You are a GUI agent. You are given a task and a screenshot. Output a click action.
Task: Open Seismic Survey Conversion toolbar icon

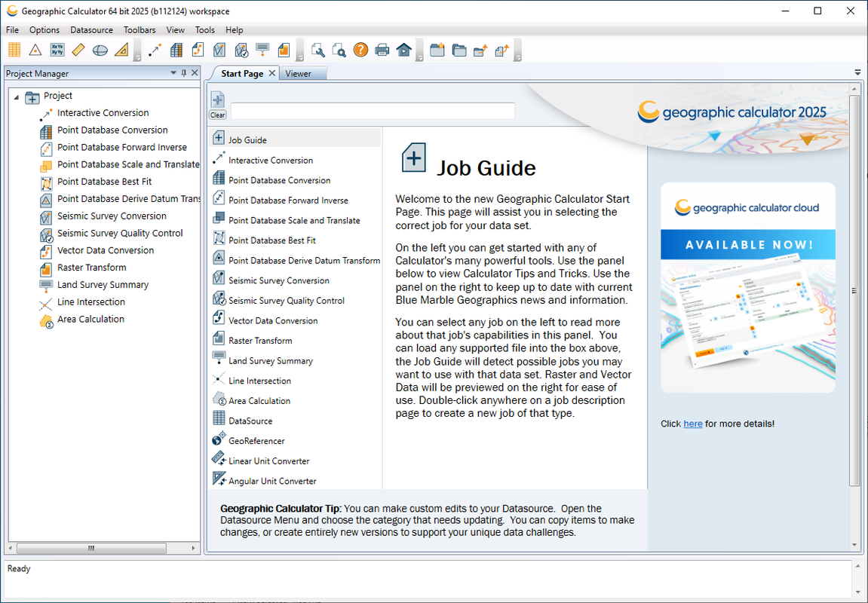(x=219, y=50)
